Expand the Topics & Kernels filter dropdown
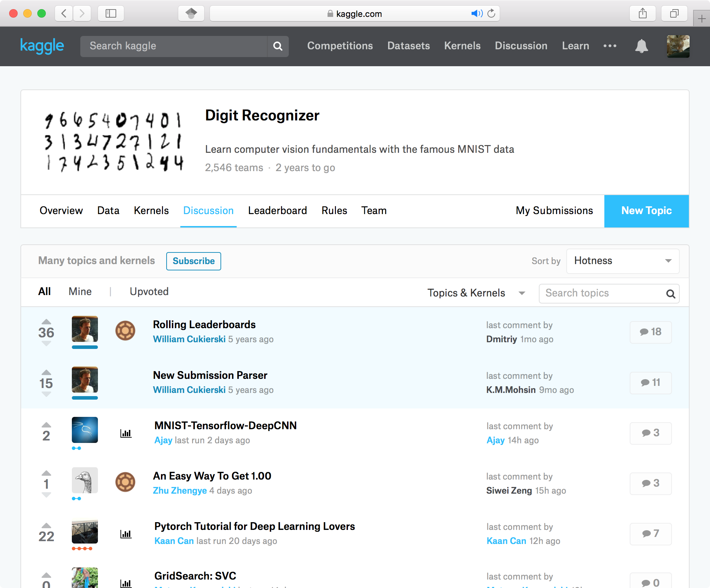Image resolution: width=710 pixels, height=588 pixels. (476, 293)
